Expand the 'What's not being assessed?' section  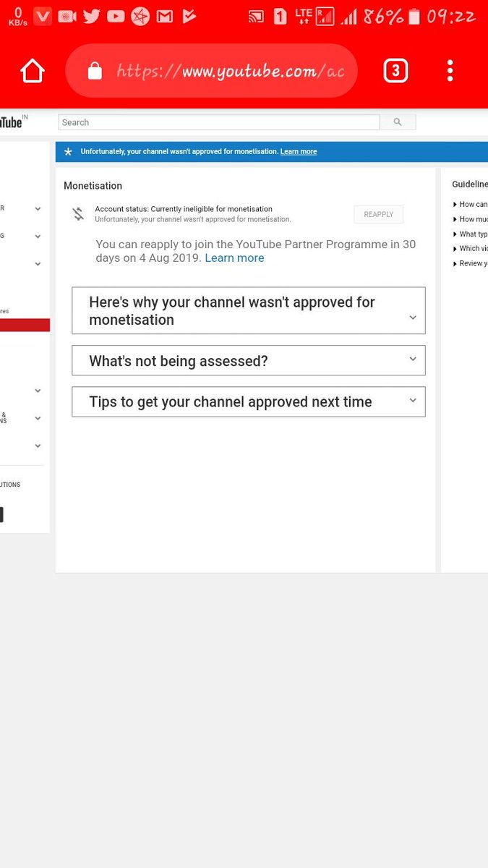pyautogui.click(x=249, y=360)
